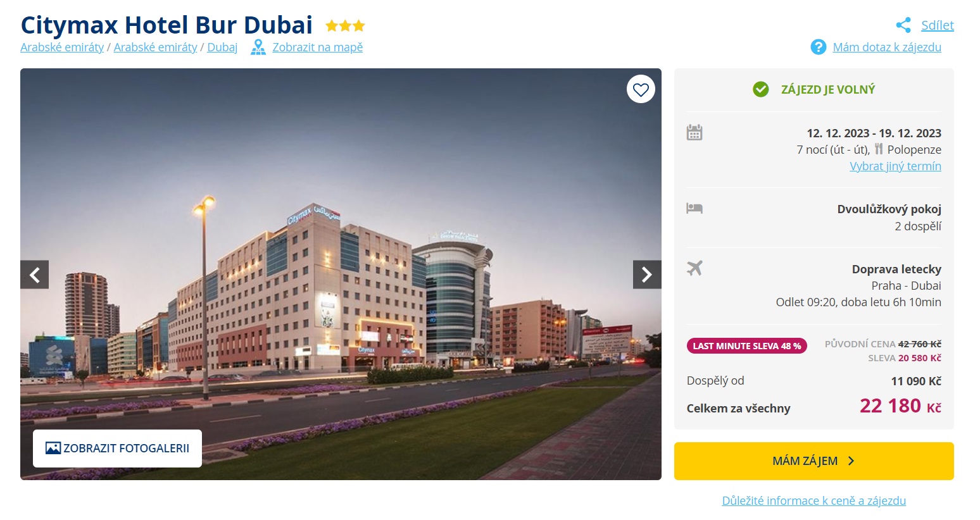Open Vybrat jiný termín link

click(895, 166)
